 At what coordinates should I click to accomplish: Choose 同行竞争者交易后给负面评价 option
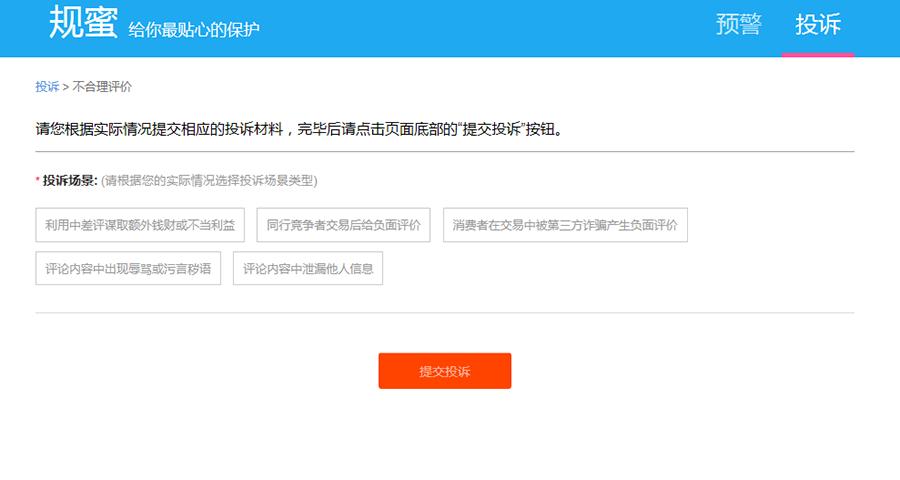[343, 226]
